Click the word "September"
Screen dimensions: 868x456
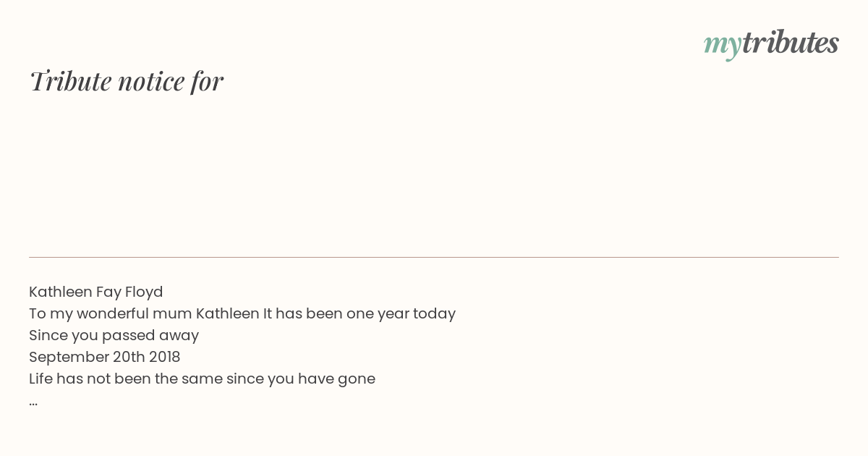[x=69, y=358]
